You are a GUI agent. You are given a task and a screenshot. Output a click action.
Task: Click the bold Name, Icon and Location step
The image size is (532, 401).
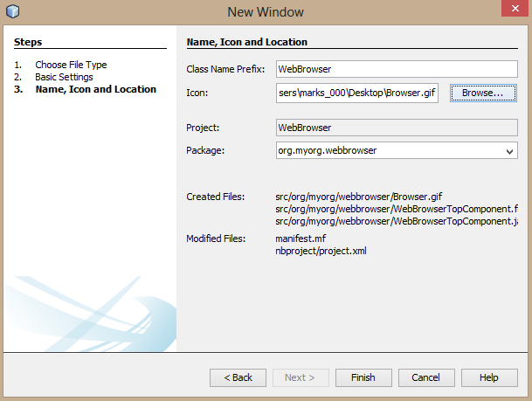tap(95, 89)
